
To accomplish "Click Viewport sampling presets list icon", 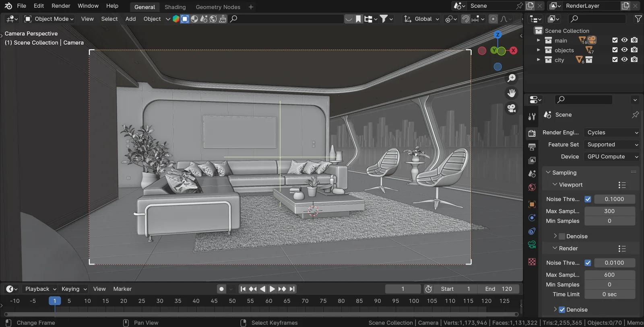I will tap(622, 185).
